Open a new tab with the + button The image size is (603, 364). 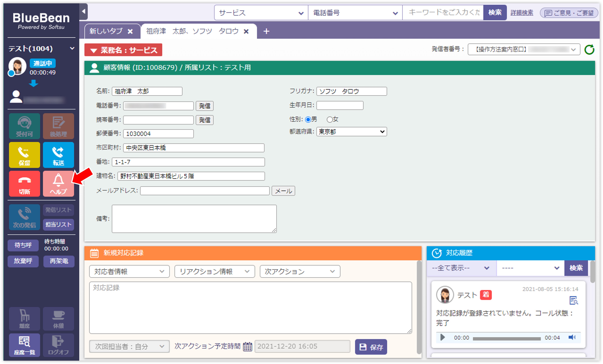pyautogui.click(x=266, y=31)
